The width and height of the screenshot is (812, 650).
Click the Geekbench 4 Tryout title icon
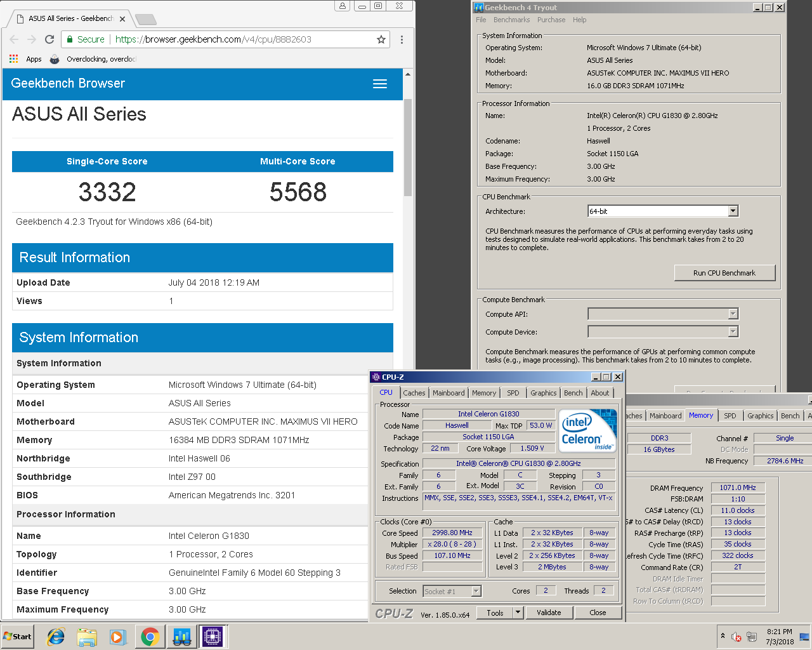coord(479,8)
